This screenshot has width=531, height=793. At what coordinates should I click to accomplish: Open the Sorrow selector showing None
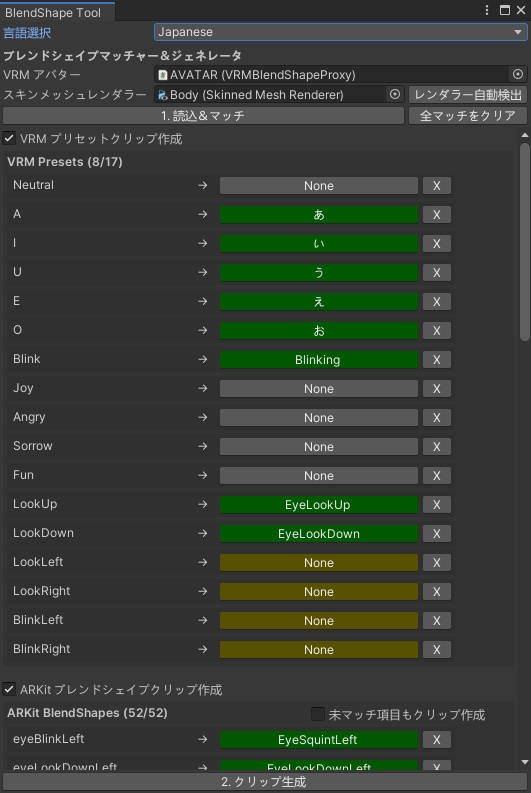pyautogui.click(x=319, y=447)
